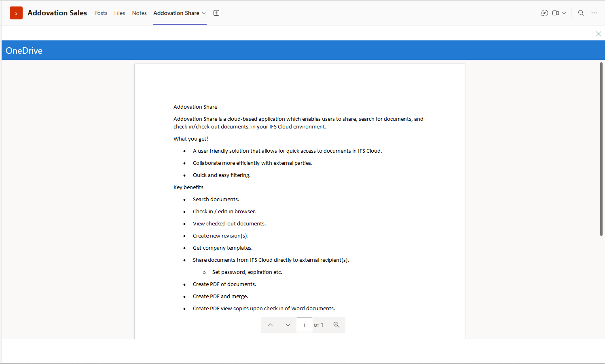Image resolution: width=605 pixels, height=364 pixels.
Task: Select the Addovation Share tab
Action: (176, 13)
